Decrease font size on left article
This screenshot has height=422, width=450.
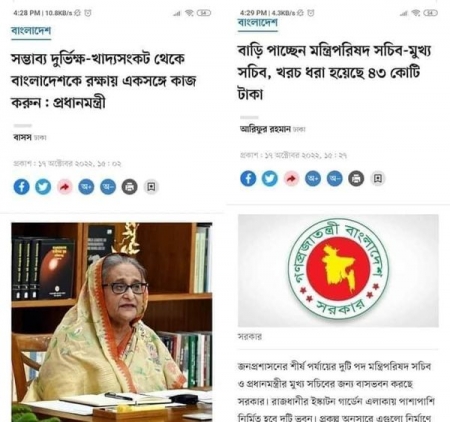point(108,187)
